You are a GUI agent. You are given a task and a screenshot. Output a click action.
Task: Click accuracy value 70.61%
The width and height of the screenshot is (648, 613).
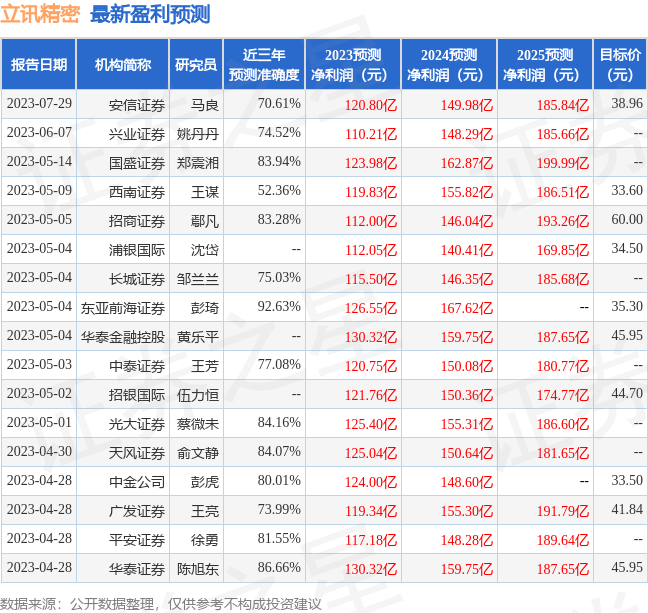[x=279, y=103]
